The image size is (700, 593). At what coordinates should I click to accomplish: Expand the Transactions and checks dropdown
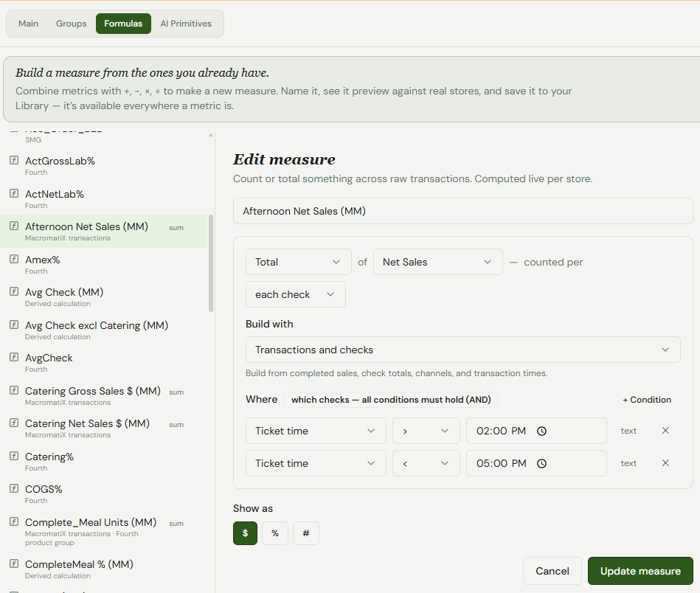click(x=463, y=350)
